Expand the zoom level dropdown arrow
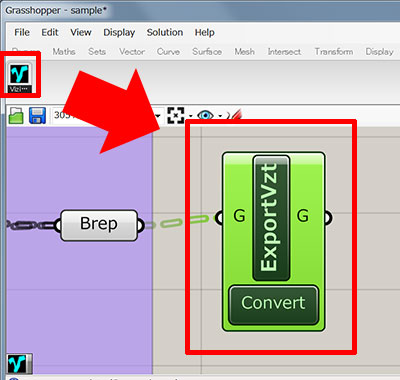 (158, 116)
